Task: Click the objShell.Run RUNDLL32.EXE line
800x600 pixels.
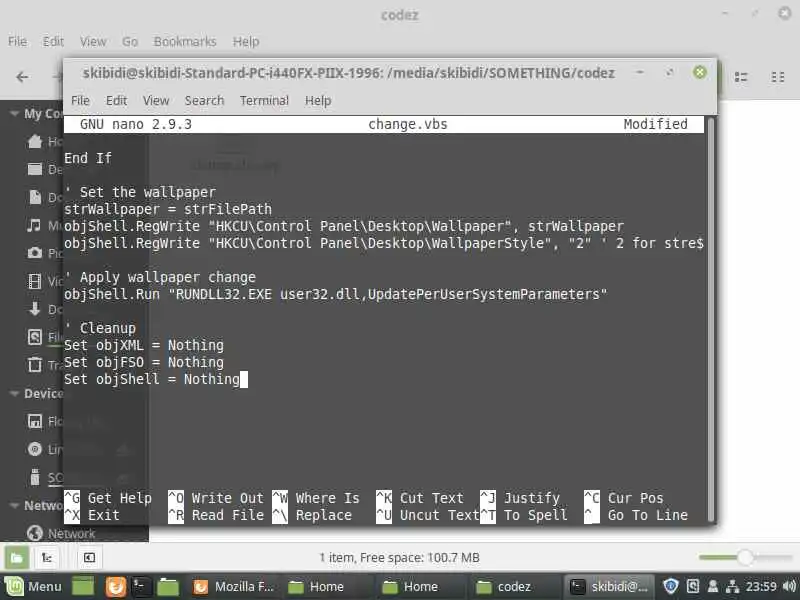Action: (x=336, y=294)
